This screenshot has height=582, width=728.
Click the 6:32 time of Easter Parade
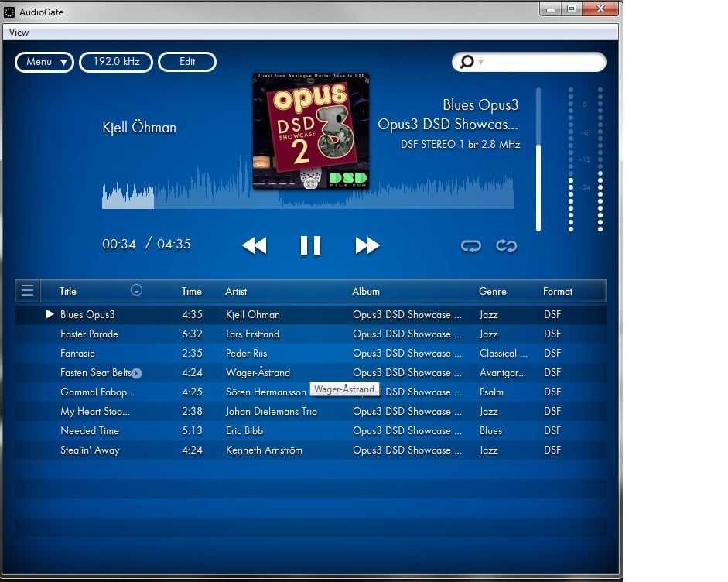tap(192, 334)
